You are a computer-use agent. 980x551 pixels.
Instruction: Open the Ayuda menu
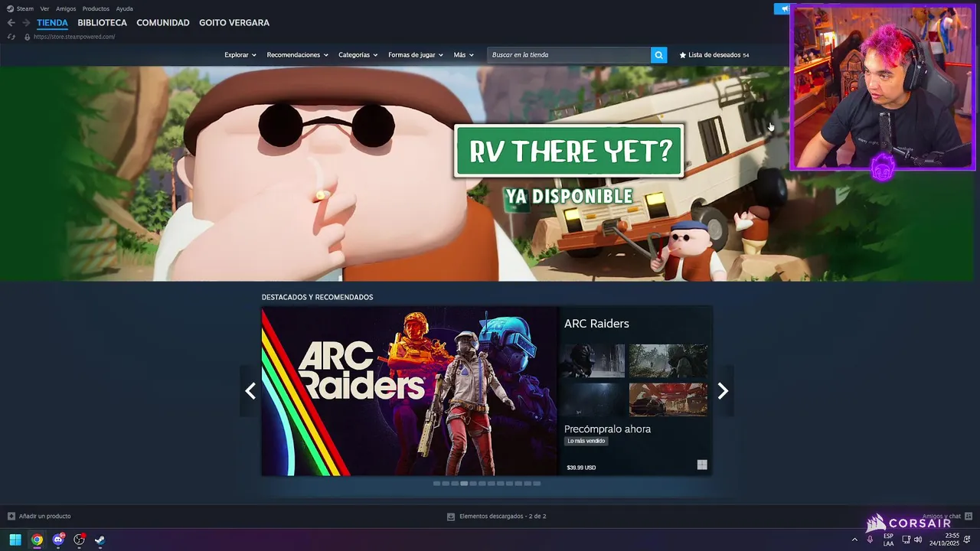[x=124, y=9]
